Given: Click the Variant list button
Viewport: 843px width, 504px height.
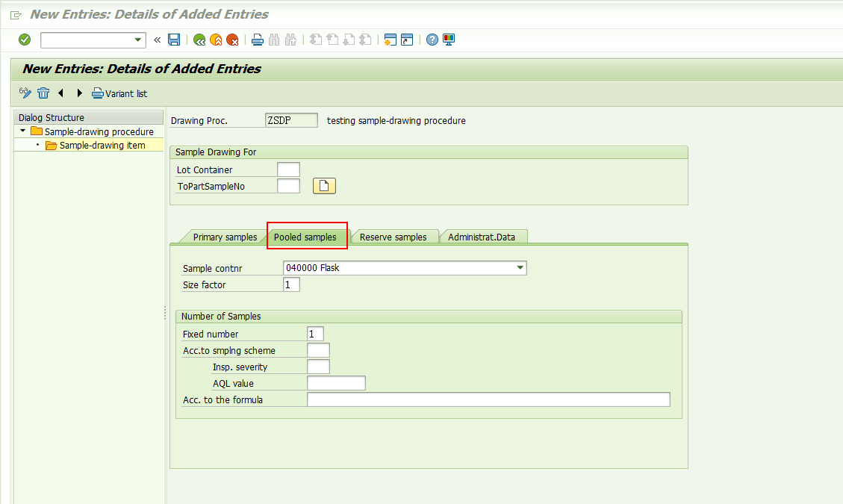Looking at the screenshot, I should pos(119,93).
